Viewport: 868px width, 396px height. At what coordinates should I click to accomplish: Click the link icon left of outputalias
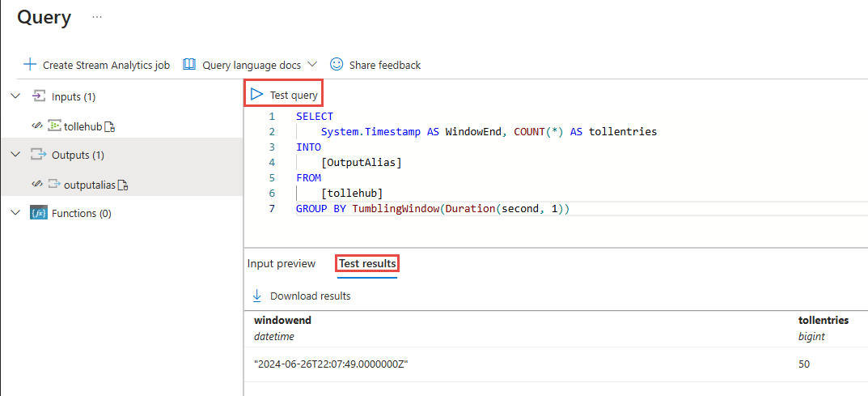[x=37, y=185]
